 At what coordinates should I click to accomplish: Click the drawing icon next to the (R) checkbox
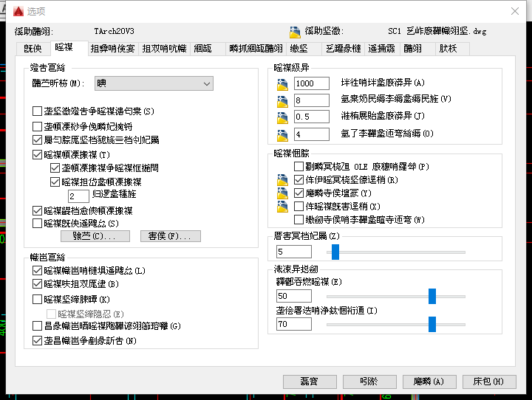(282, 179)
